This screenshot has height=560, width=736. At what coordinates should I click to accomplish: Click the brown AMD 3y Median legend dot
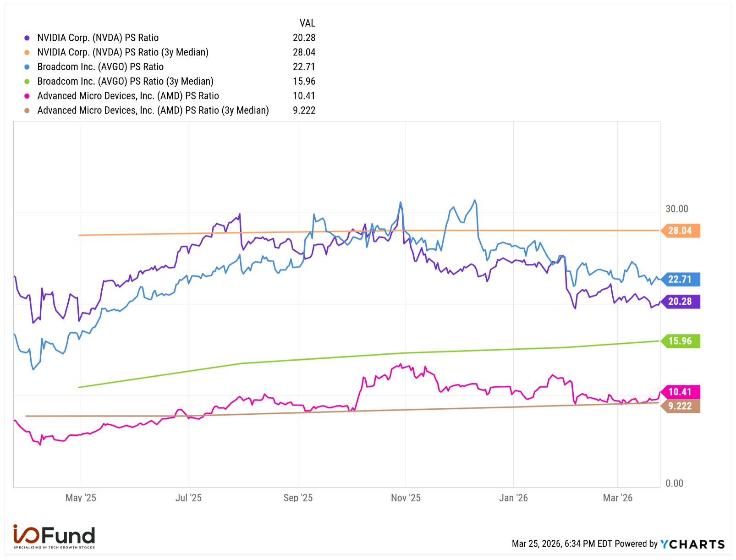tap(27, 111)
